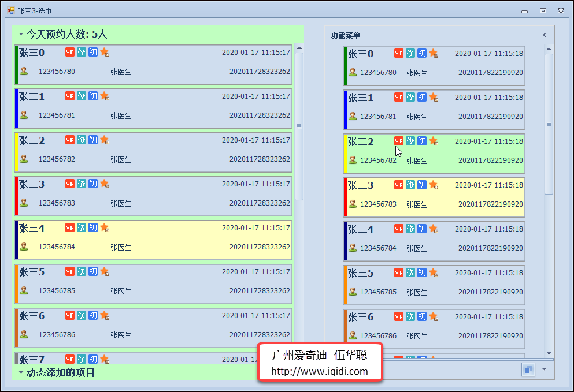Viewport: 574px width, 392px height.
Task: Click right panel scrollbar down arrow
Action: click(549, 353)
